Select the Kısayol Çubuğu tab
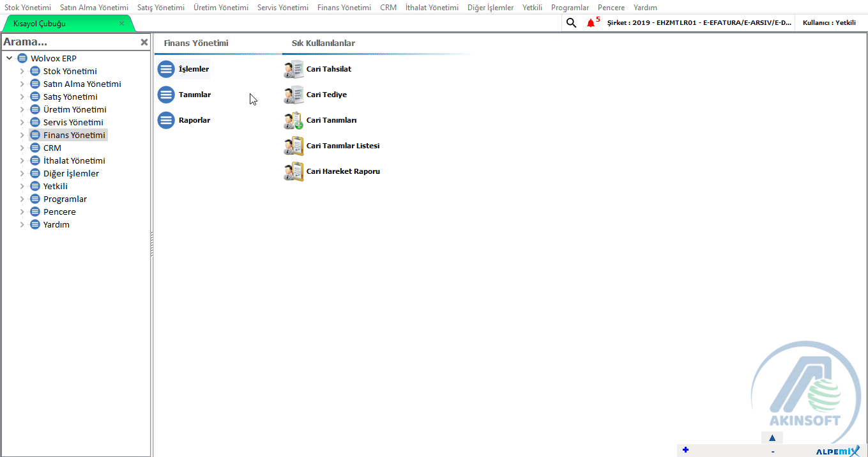The width and height of the screenshot is (868, 457). click(40, 24)
